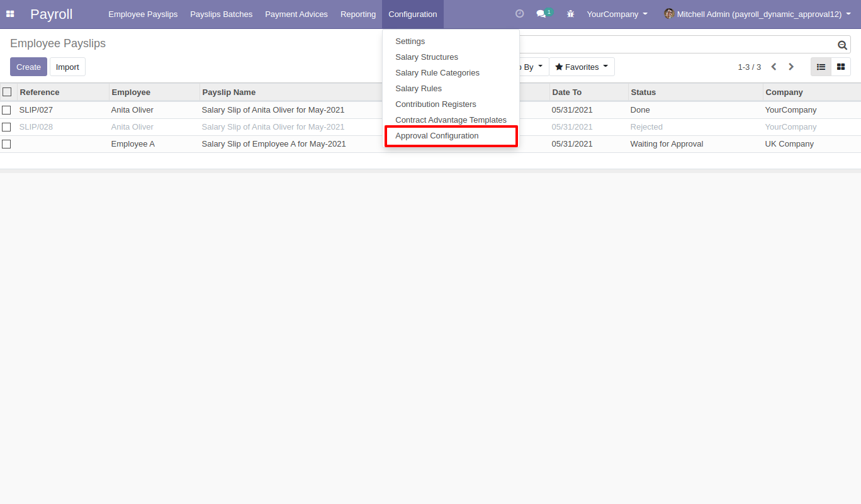Tick the checkbox for Employee A row
Screen dimensions: 861x504
click(6, 144)
